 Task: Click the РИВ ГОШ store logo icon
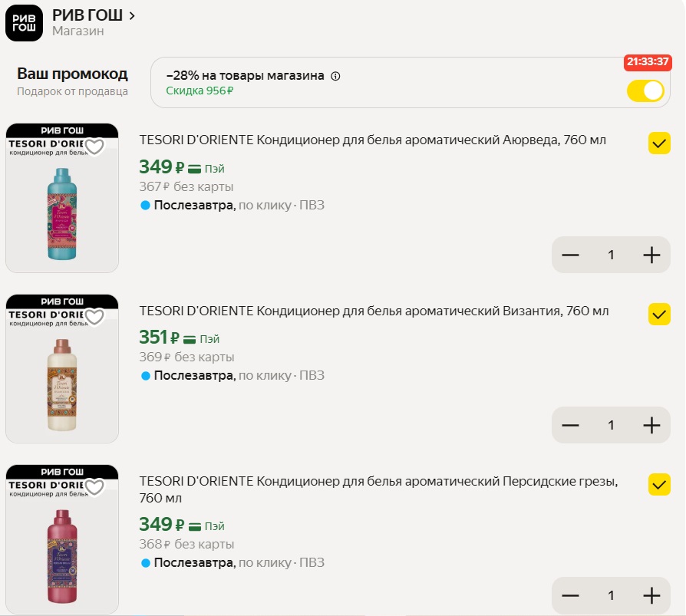tap(25, 22)
